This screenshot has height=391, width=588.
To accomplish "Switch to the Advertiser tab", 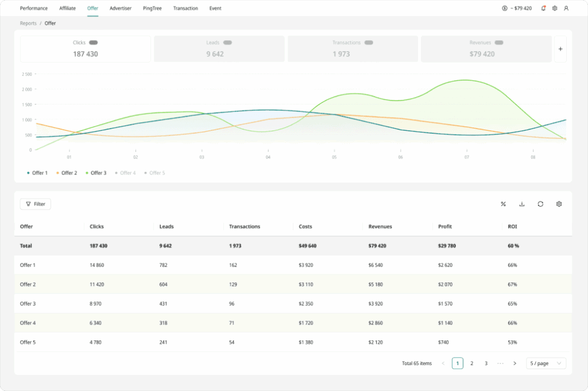I will coord(121,9).
